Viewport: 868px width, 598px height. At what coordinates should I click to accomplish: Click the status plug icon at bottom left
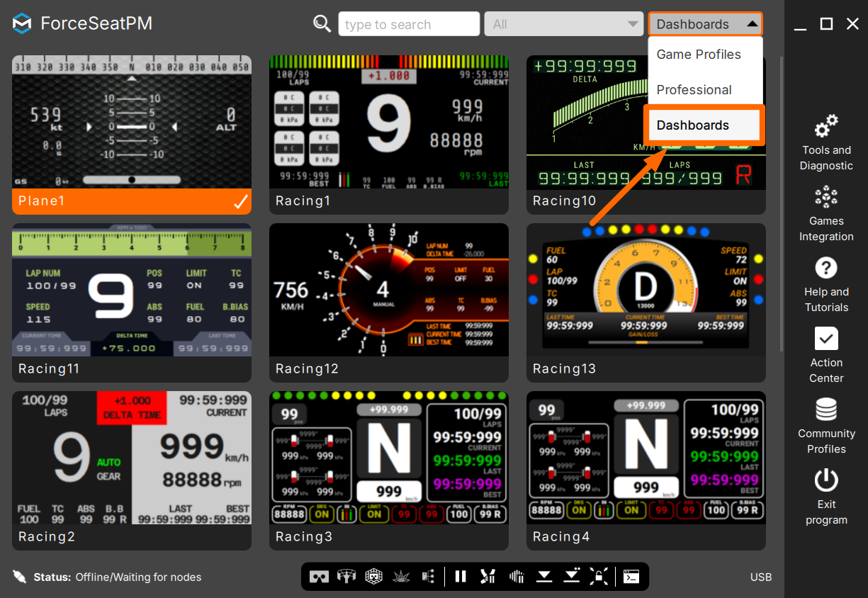point(19,577)
